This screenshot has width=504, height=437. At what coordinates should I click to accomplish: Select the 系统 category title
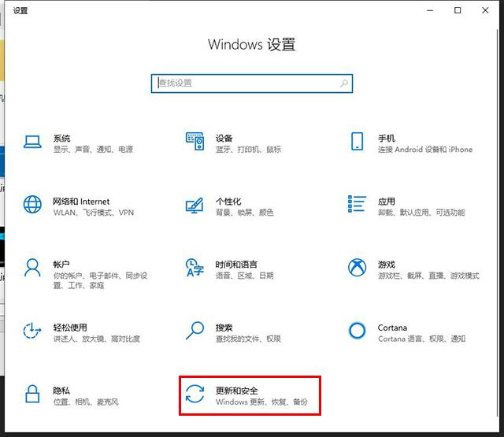click(x=61, y=139)
